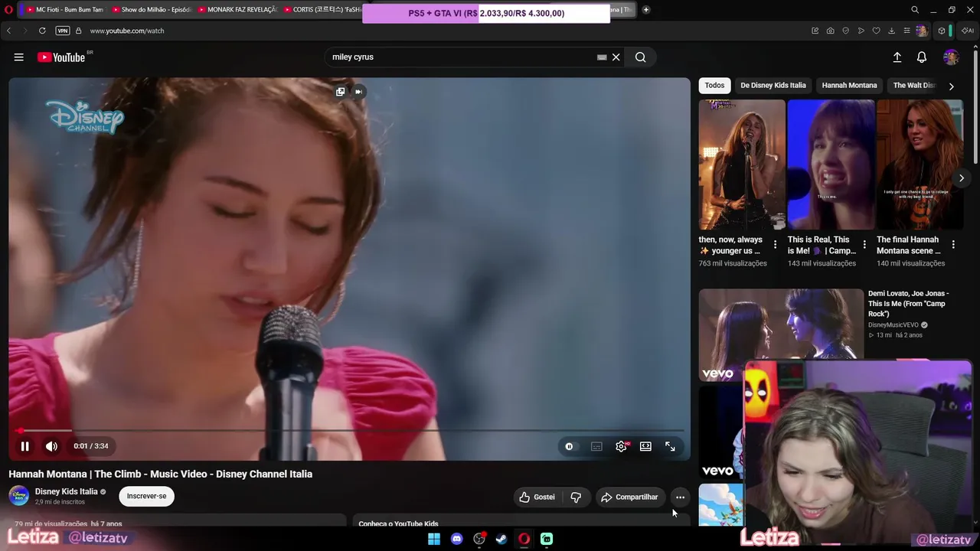Open more actions below the video

pyautogui.click(x=680, y=497)
